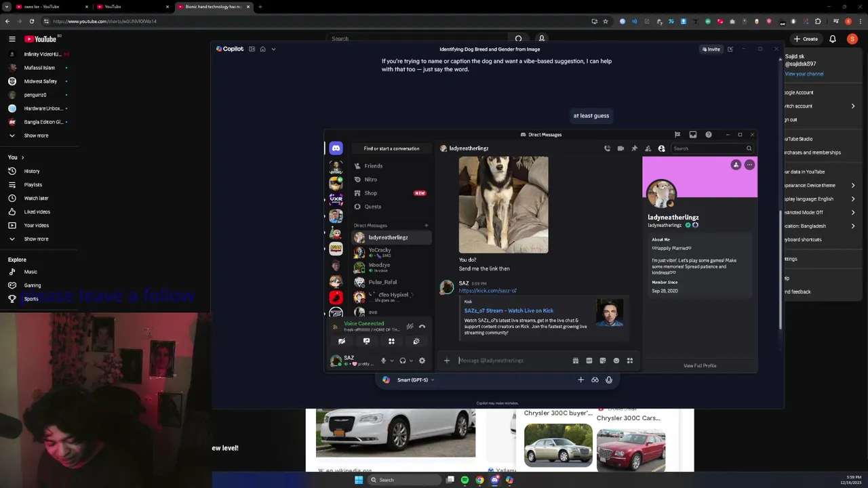The height and width of the screenshot is (488, 868).
Task: Click View Full Profile in Discord
Action: pyautogui.click(x=700, y=365)
